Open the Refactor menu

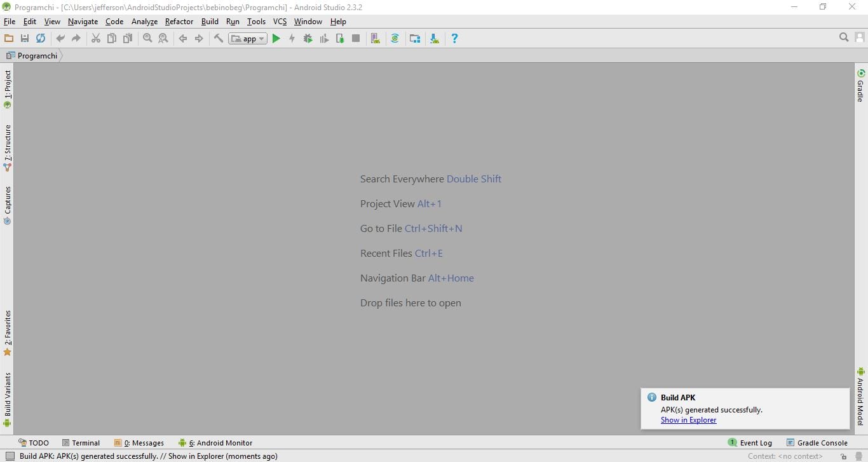click(179, 22)
